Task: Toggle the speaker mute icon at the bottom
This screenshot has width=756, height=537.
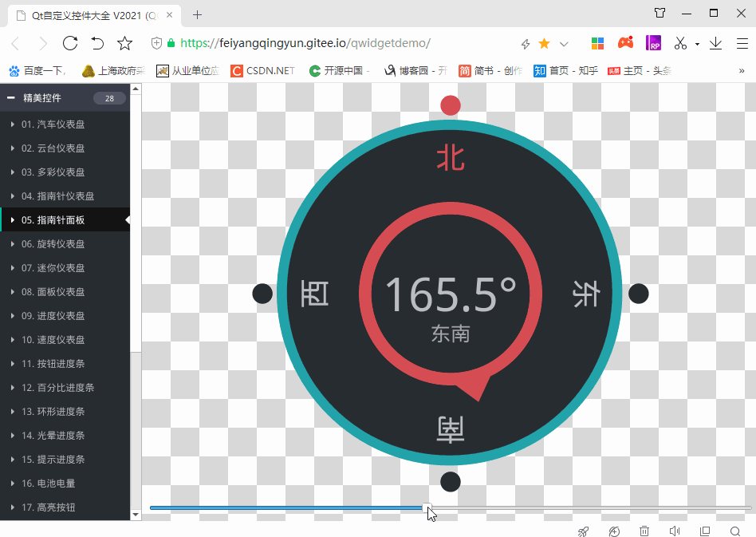Action: pos(675,531)
